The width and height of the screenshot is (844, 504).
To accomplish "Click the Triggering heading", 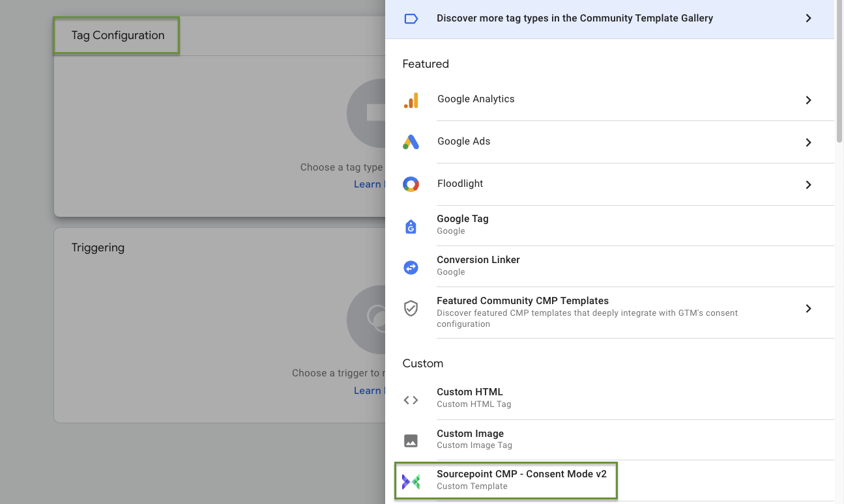I will (x=98, y=248).
